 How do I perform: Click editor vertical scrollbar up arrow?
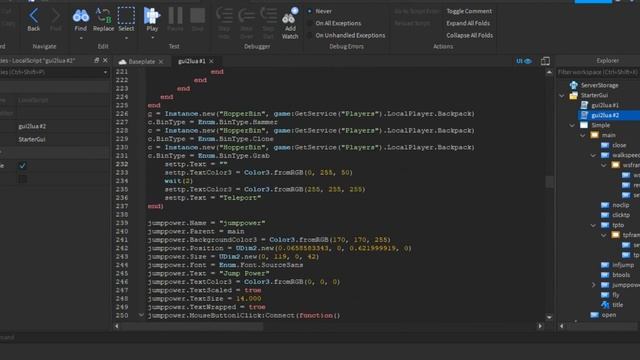[x=549, y=72]
